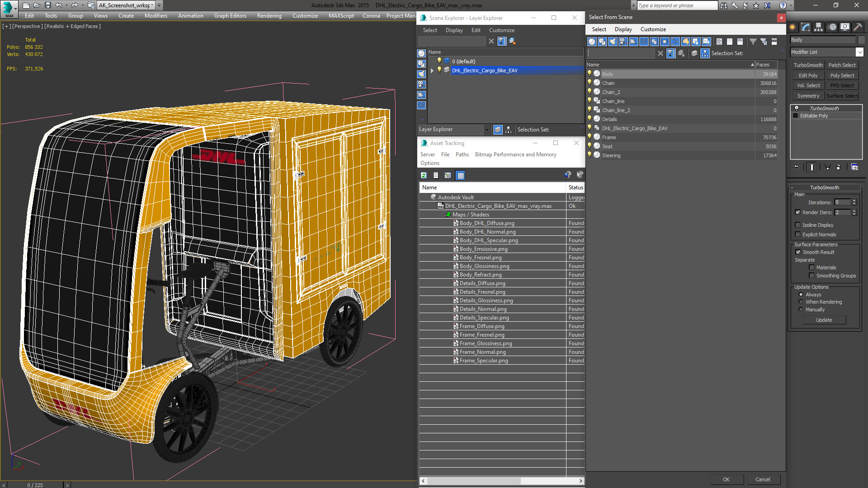The image size is (868, 488).
Task: Select the Always update option
Action: pos(801,295)
